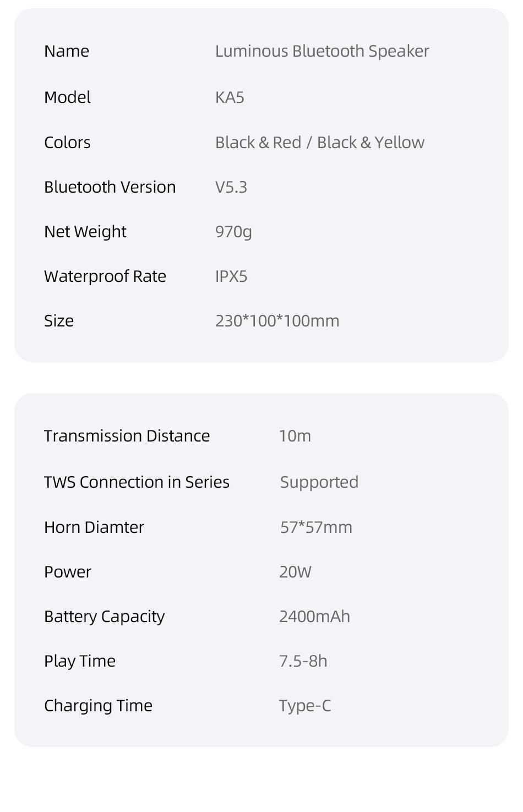Click the 10m distance value
The height and width of the screenshot is (812, 523).
point(295,436)
